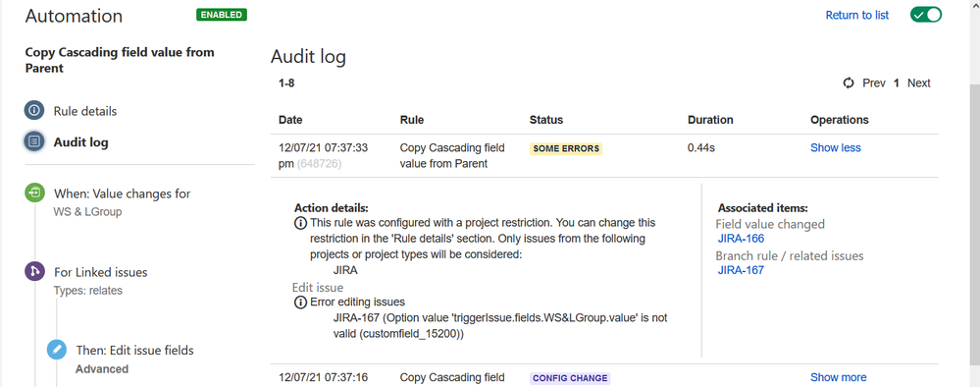Image resolution: width=980 pixels, height=387 pixels.
Task: Click the Rule details info icon
Action: 33,111
